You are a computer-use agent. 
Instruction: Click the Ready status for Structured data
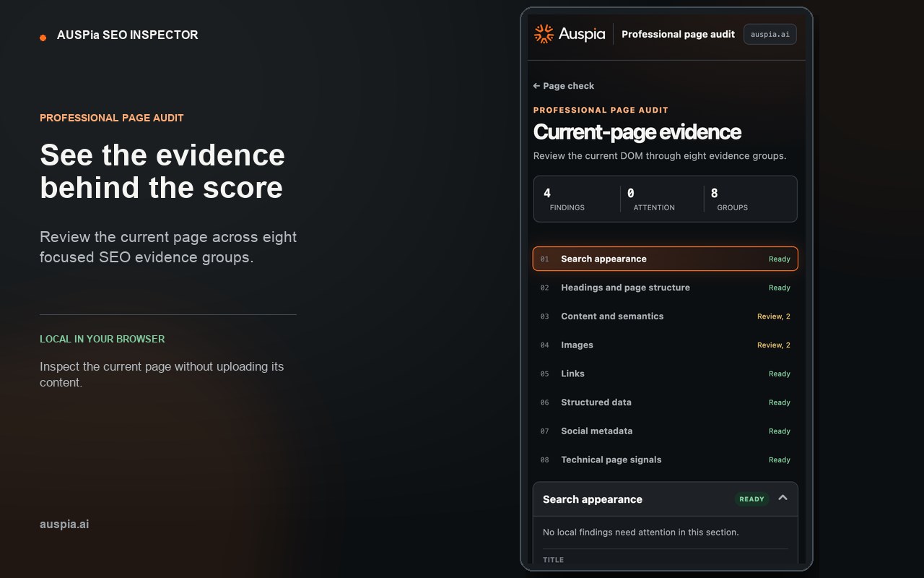pyautogui.click(x=780, y=402)
